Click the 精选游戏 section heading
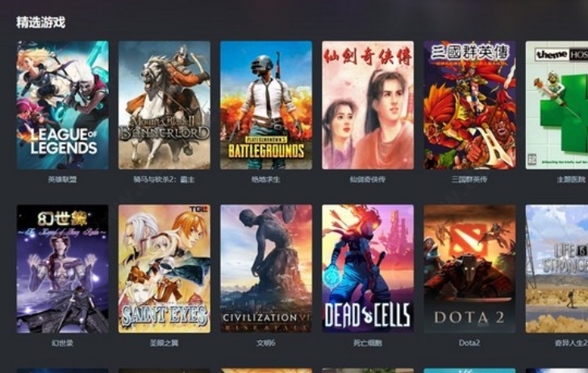588x373 pixels. pyautogui.click(x=41, y=22)
